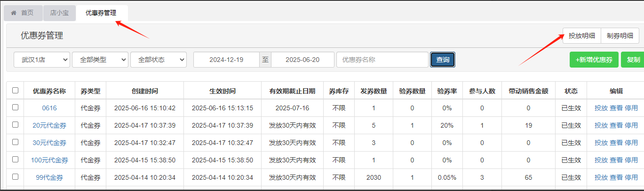Click 查看 in the 100元代金券 row
The width and height of the screenshot is (644, 191).
616,160
